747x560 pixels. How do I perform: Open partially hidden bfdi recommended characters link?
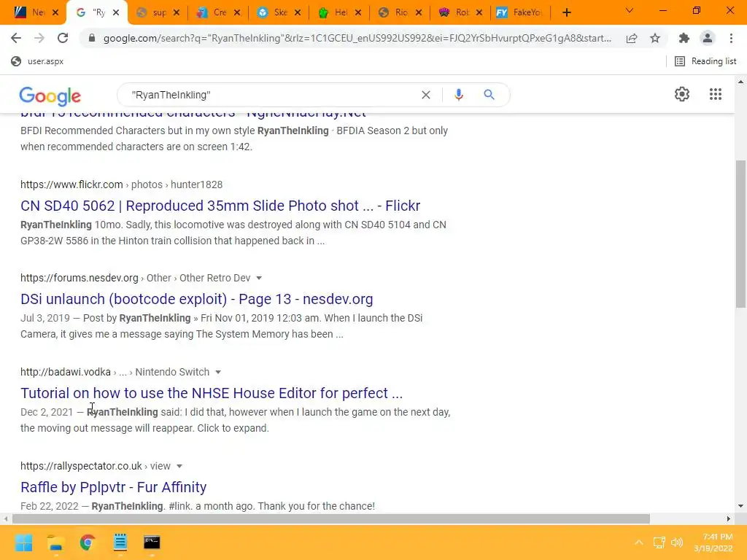pos(193,114)
